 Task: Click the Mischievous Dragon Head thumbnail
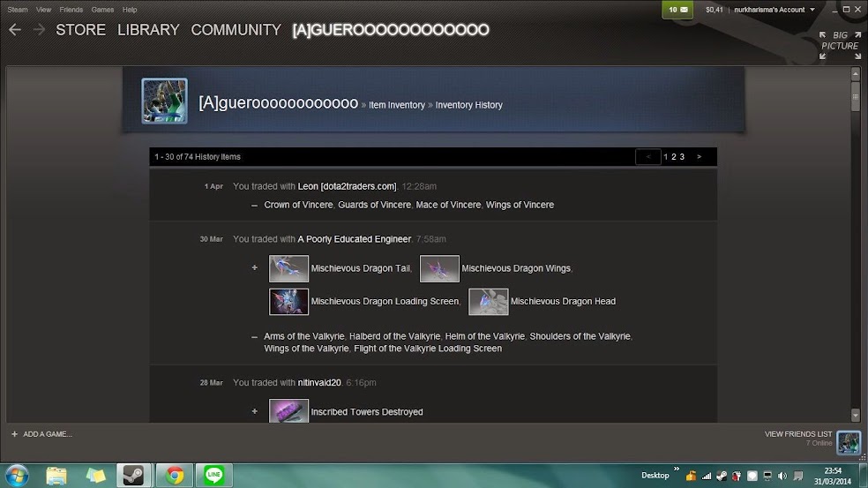coord(489,301)
